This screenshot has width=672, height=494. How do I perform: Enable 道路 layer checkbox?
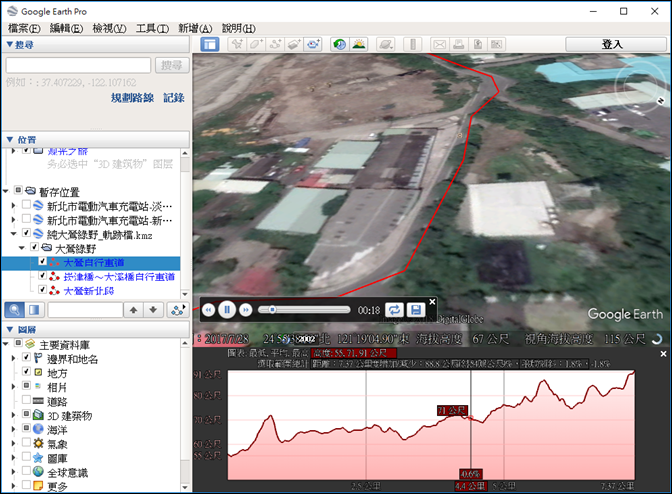[x=26, y=400]
